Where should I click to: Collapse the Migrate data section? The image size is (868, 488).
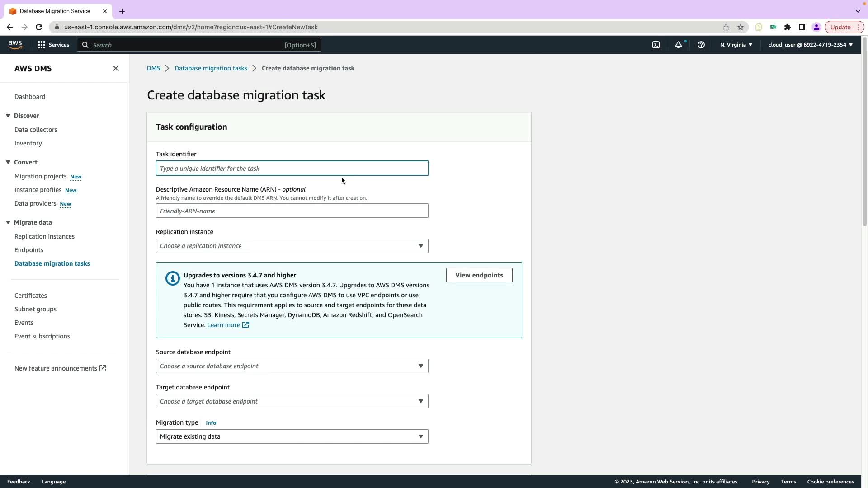[8, 222]
